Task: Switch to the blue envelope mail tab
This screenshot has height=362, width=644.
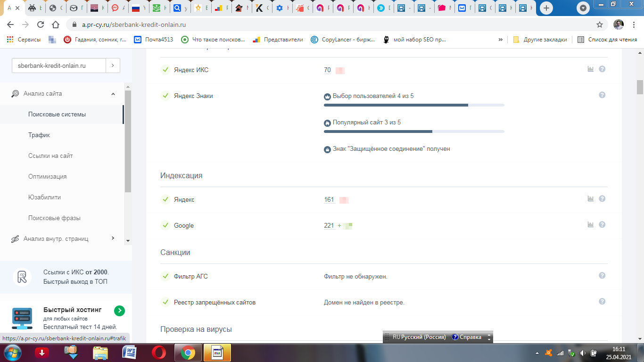Action: pyautogui.click(x=462, y=8)
